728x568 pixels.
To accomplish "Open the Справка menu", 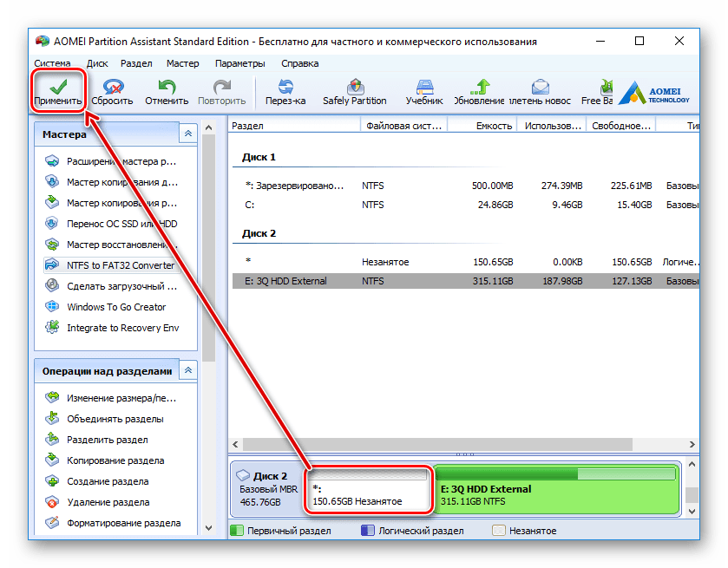I will pos(300,63).
